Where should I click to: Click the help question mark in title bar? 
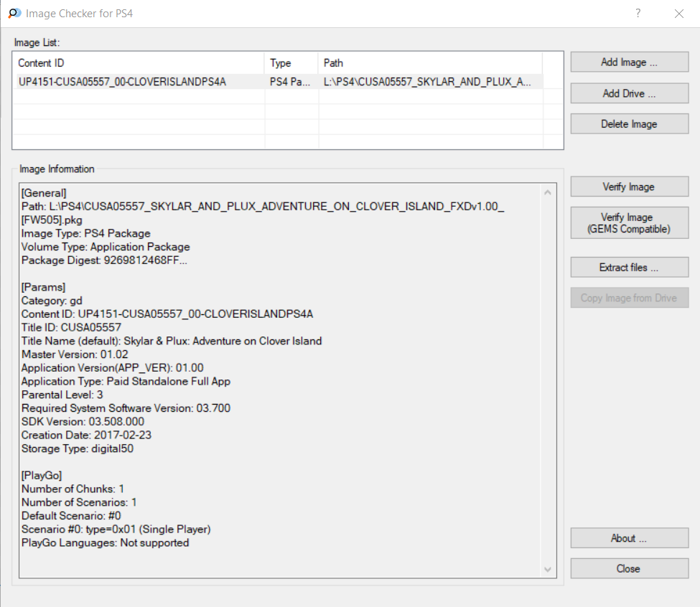click(638, 14)
